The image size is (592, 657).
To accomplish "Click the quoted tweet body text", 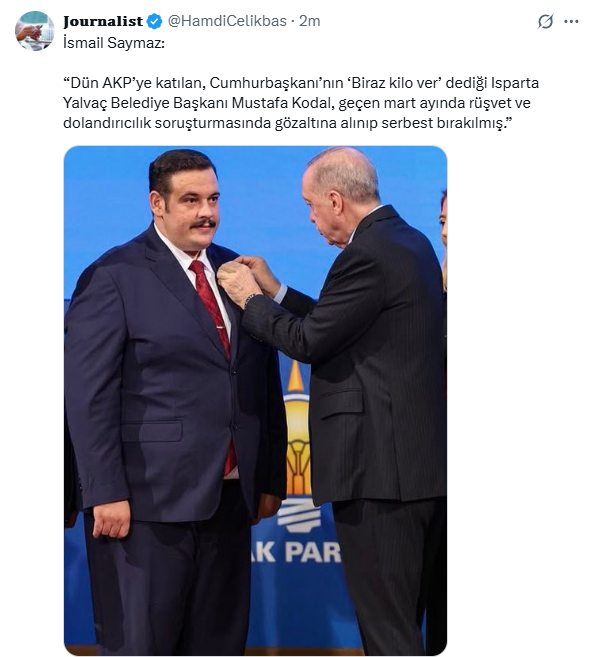I will (x=300, y=103).
